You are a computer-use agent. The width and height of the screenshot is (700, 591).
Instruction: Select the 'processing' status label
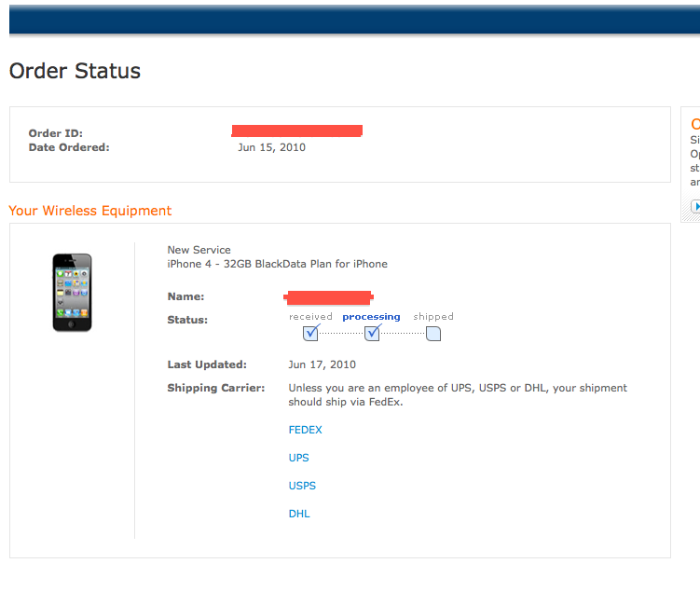[x=371, y=317]
